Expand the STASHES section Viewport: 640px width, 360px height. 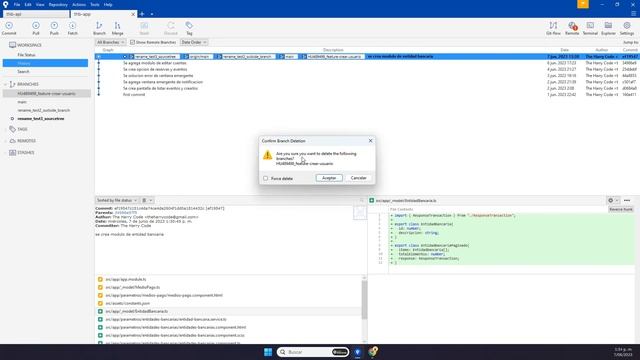coord(6,152)
